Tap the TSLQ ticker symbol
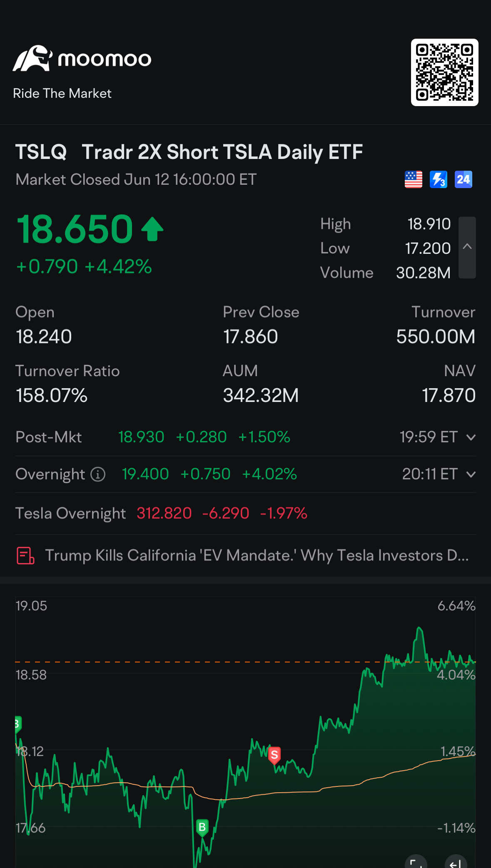 (x=41, y=152)
